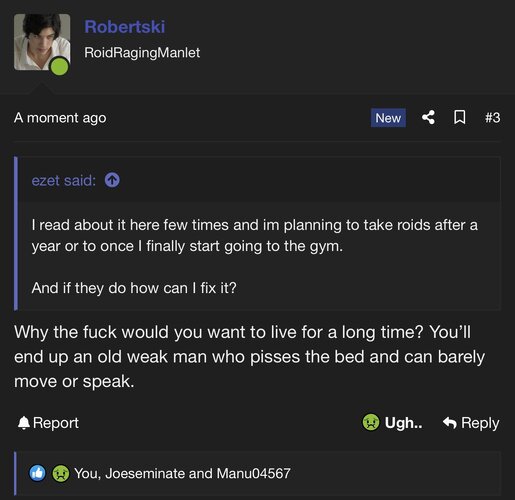Open Robertski's profile avatar
This screenshot has width=515, height=500.
pyautogui.click(x=42, y=42)
